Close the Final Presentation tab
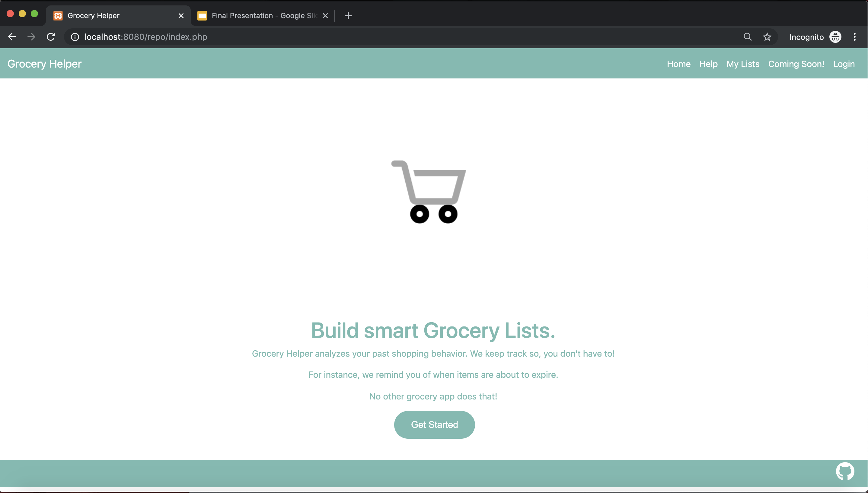Image resolution: width=868 pixels, height=493 pixels. [325, 16]
